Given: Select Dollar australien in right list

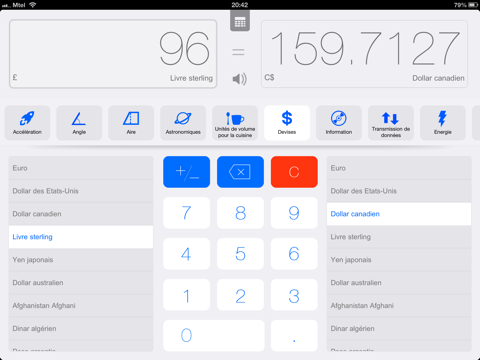Looking at the screenshot, I should tap(399, 283).
